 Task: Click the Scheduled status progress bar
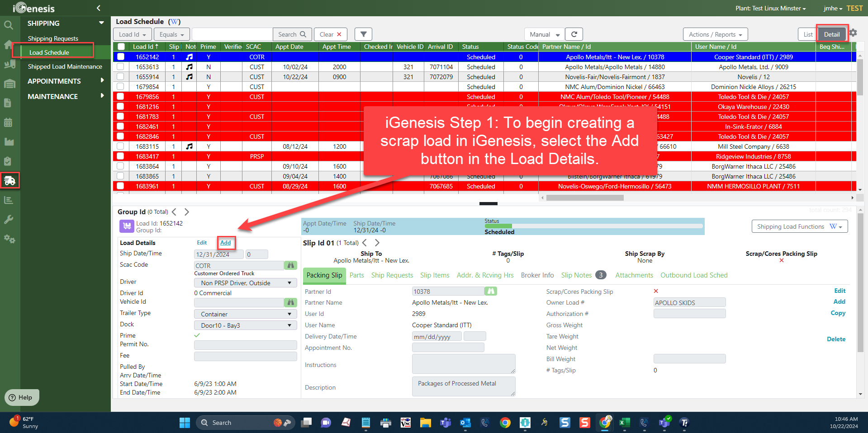[x=593, y=226]
